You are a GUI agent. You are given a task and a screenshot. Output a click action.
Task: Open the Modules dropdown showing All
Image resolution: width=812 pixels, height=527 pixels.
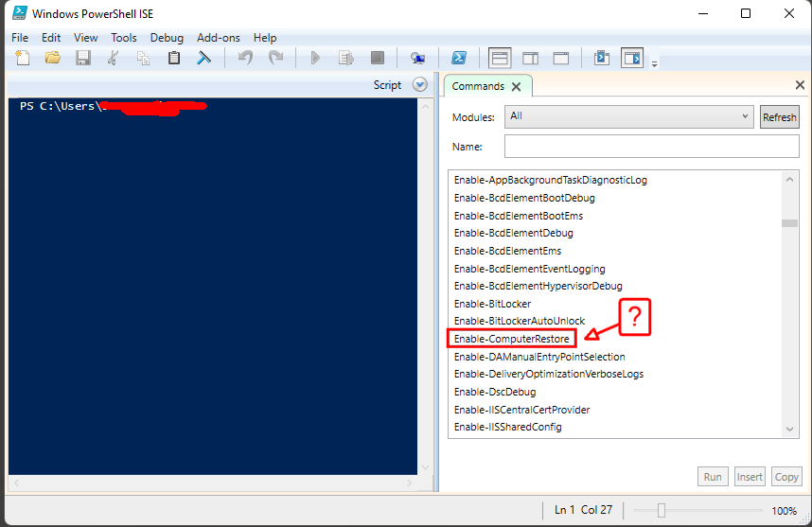pos(628,116)
